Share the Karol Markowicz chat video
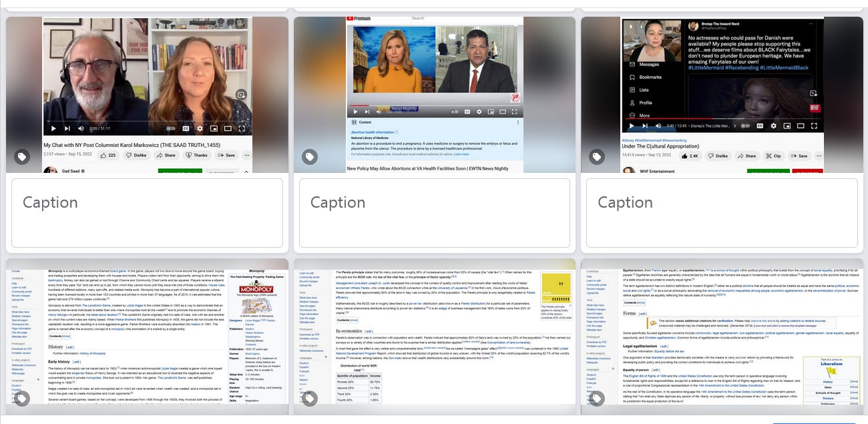The image size is (868, 424). 166,155
